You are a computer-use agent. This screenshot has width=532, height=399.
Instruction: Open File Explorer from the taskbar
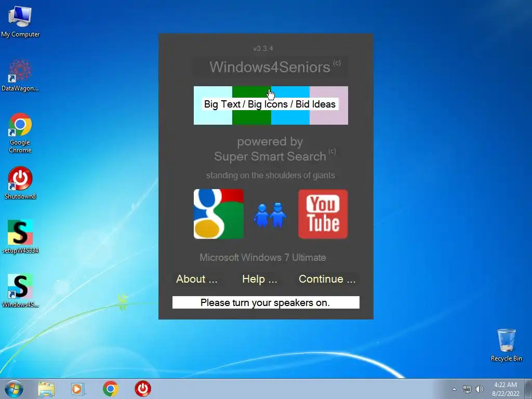(x=46, y=389)
